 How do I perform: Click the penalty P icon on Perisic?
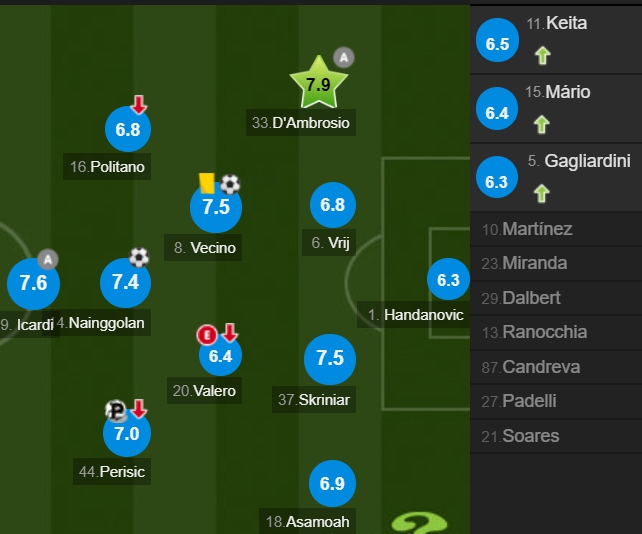[115, 410]
